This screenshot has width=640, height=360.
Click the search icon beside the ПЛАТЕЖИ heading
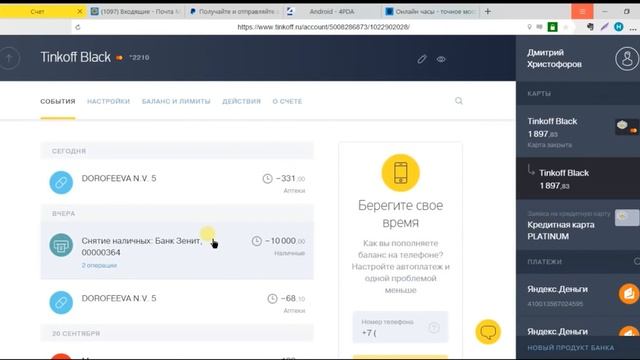(x=637, y=261)
